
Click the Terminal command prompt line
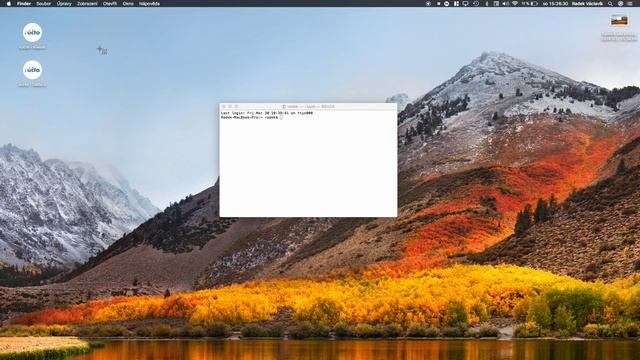pos(251,117)
